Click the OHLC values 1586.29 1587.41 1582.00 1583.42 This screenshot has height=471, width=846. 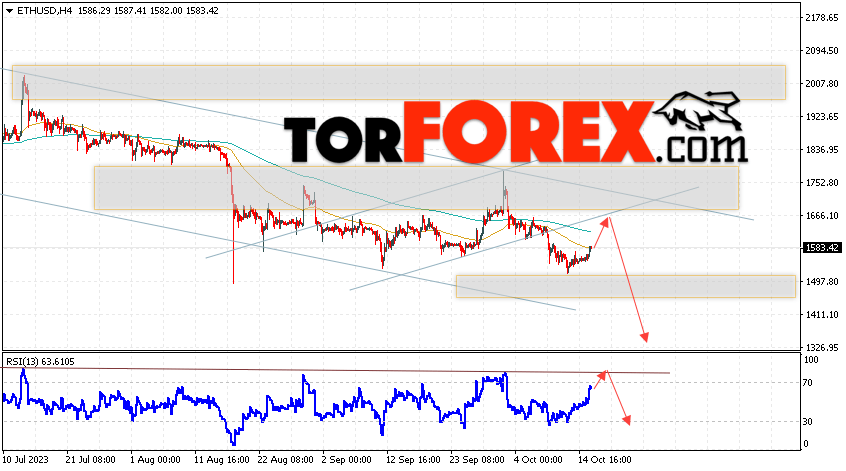(148, 10)
